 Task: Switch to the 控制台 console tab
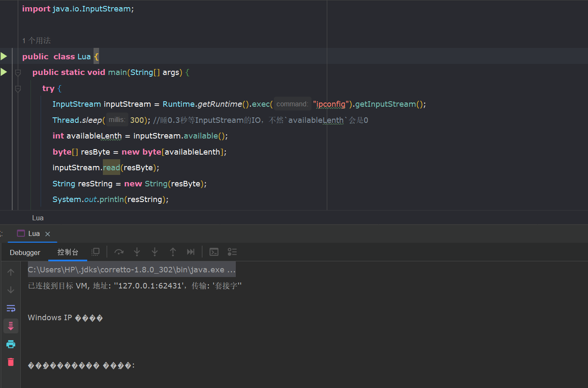click(x=68, y=252)
